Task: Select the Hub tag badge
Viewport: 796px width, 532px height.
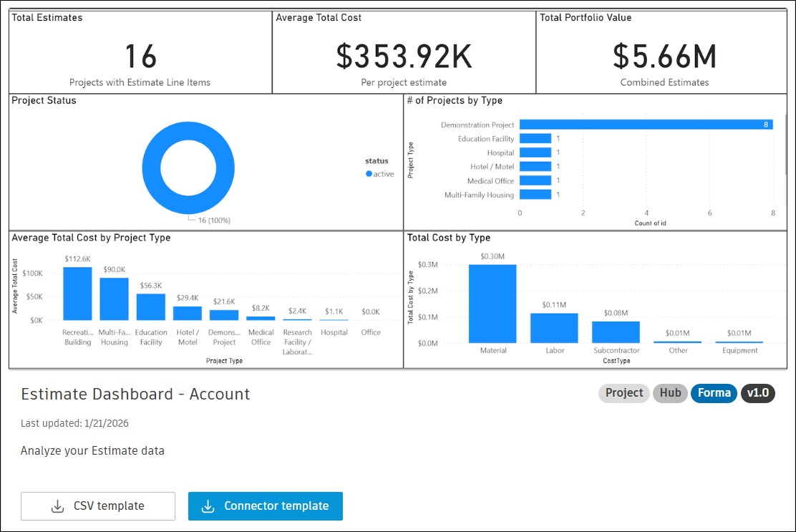Action: (670, 393)
